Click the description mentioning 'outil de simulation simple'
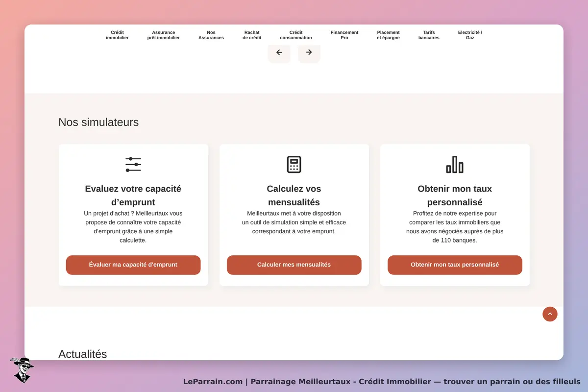Image resolution: width=588 pixels, height=392 pixels. pos(294,222)
